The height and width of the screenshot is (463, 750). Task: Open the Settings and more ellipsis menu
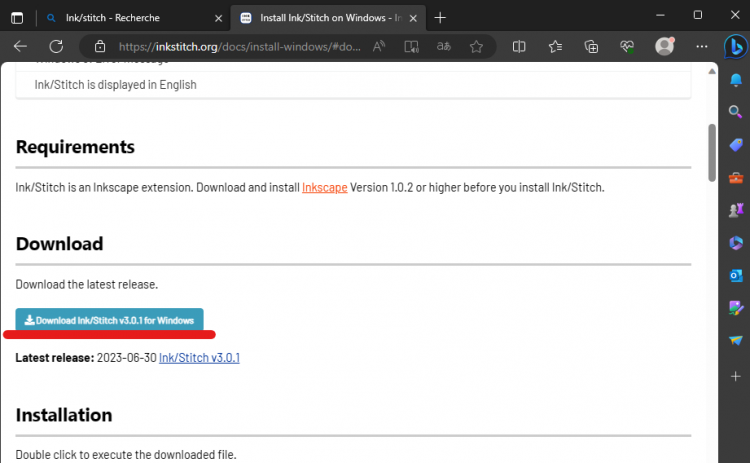click(x=699, y=46)
